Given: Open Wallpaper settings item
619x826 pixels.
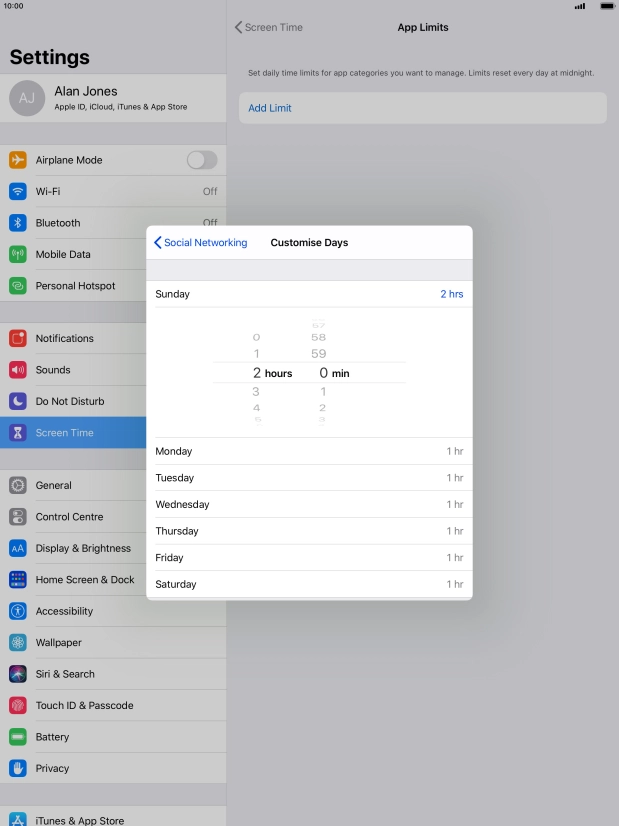Looking at the screenshot, I should point(59,643).
